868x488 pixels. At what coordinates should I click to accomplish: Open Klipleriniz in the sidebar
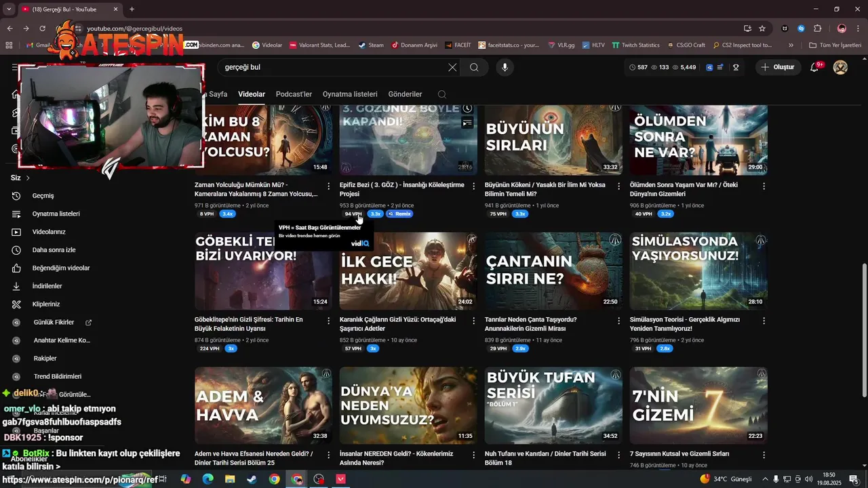pyautogui.click(x=46, y=304)
